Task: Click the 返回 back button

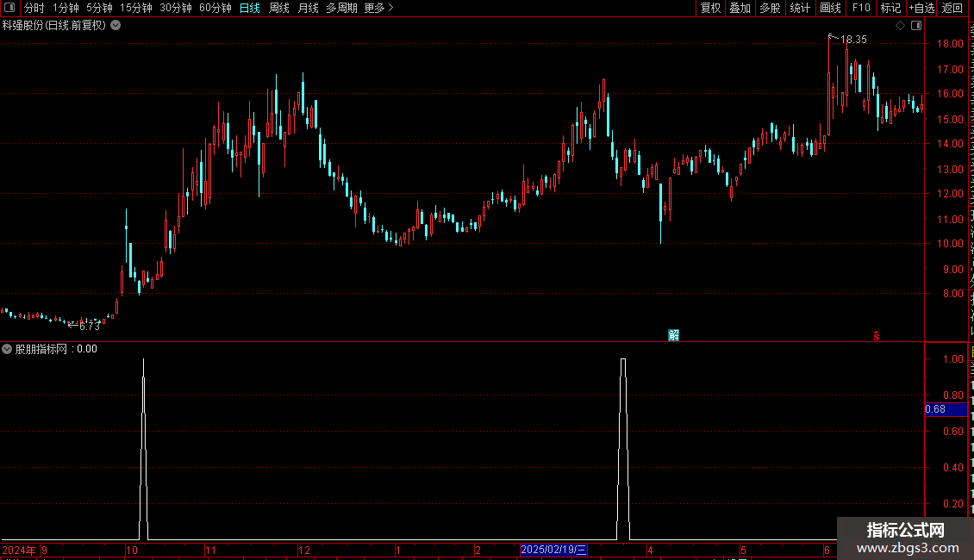Action: pos(952,8)
